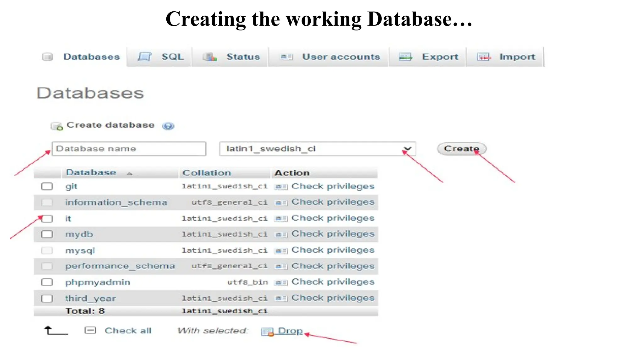
Task: Click privileges icon in performance_schema row
Action: click(281, 266)
